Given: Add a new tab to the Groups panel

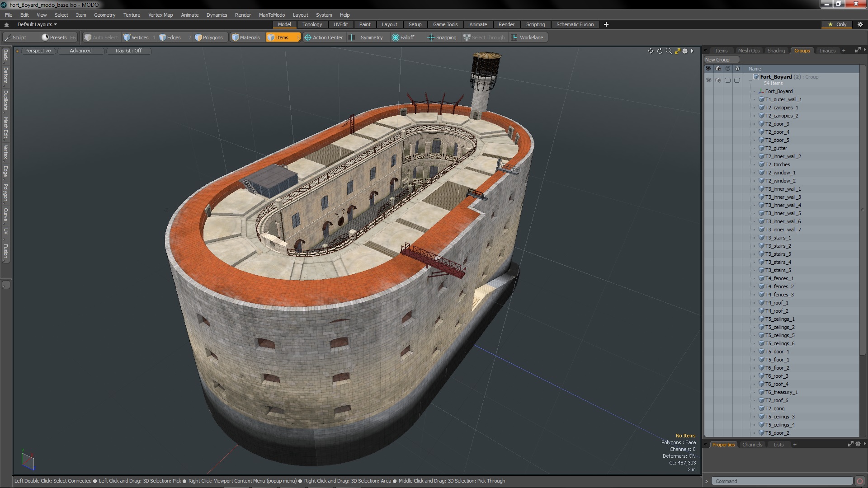Looking at the screenshot, I should pyautogui.click(x=843, y=51).
